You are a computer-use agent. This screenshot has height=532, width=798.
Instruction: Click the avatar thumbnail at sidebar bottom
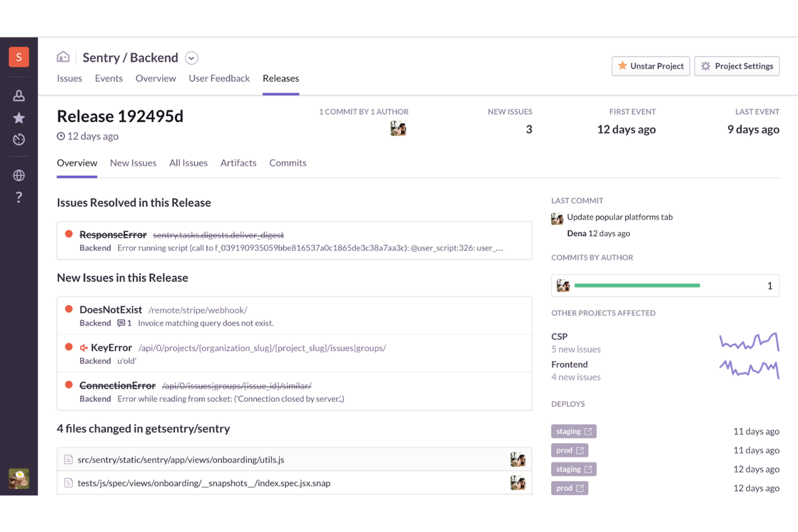click(18, 479)
